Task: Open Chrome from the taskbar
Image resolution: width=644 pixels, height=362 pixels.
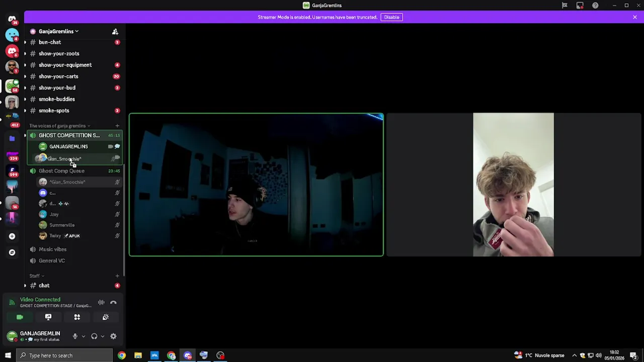Action: [122, 355]
